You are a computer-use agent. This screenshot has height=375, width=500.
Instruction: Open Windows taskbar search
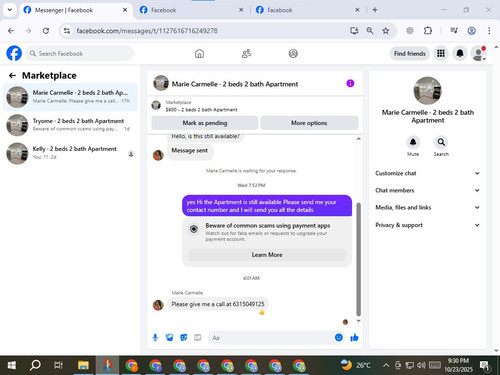pos(35,365)
